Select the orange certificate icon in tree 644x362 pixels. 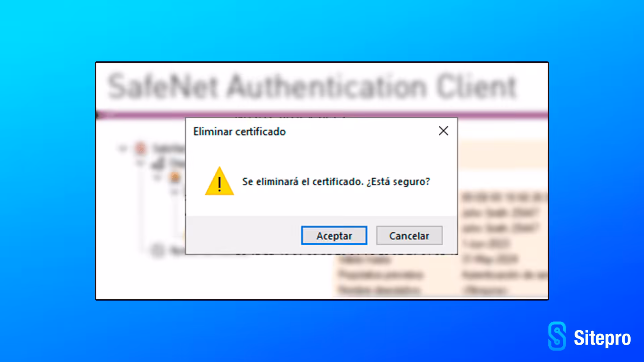point(175,177)
